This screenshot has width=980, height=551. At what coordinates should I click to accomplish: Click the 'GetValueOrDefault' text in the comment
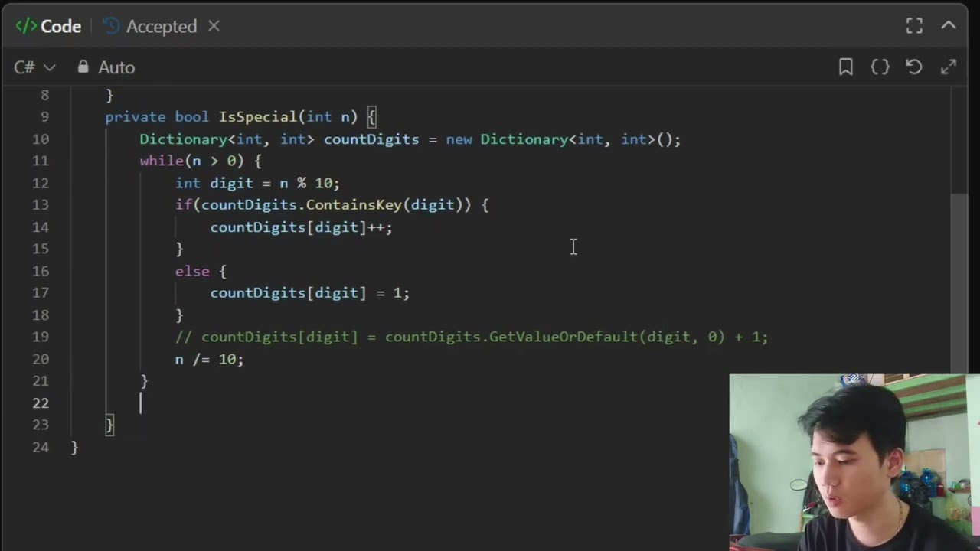point(563,337)
